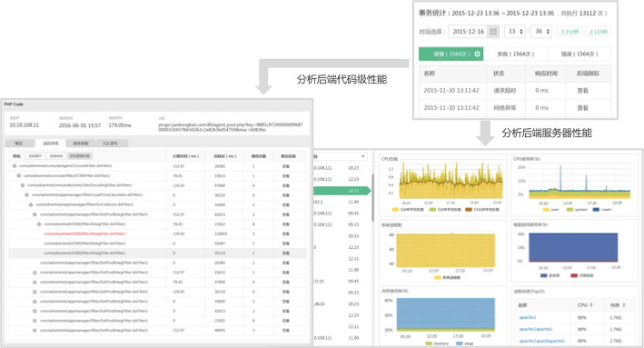
Task: Click the first 上1分钟 button
Action: [x=570, y=32]
